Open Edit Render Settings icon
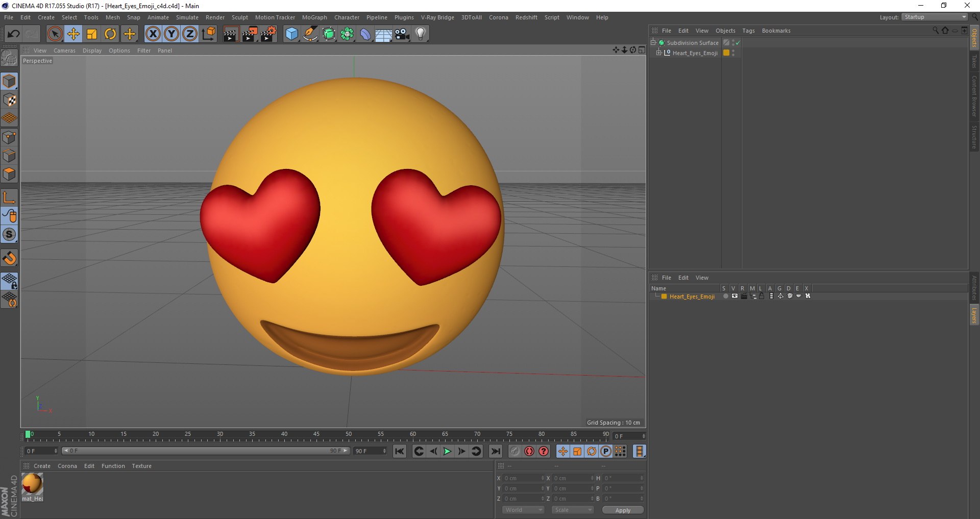980x519 pixels. coord(268,34)
